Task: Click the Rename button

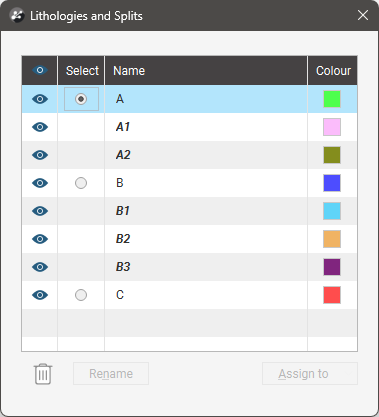Action: tap(111, 374)
